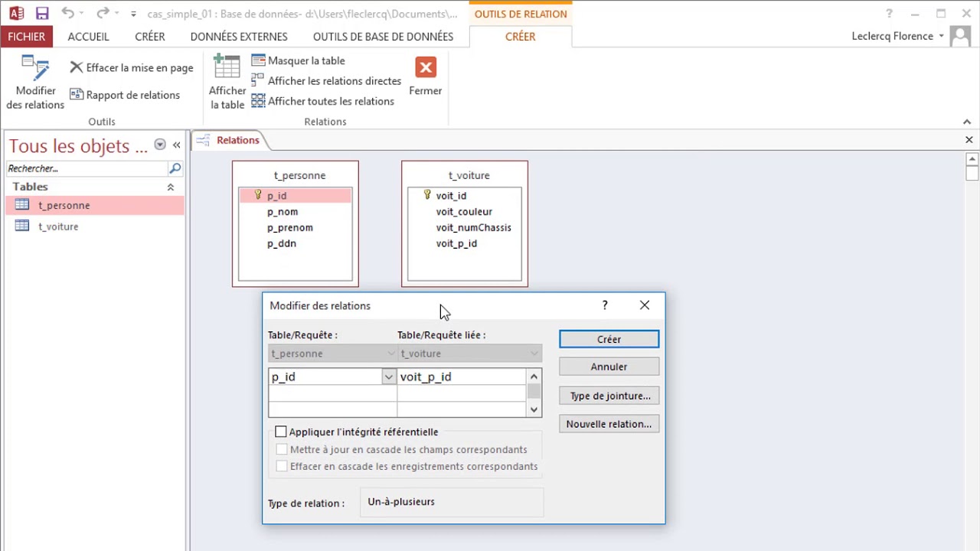Click the voit_p_id cell in dialog grid
This screenshot has width=980, height=551.
click(x=462, y=377)
